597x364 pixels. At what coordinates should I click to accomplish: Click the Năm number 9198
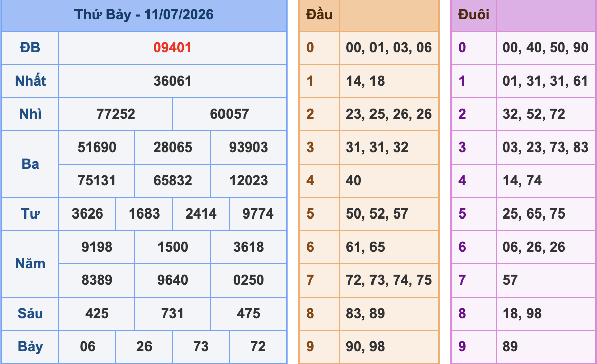point(97,247)
